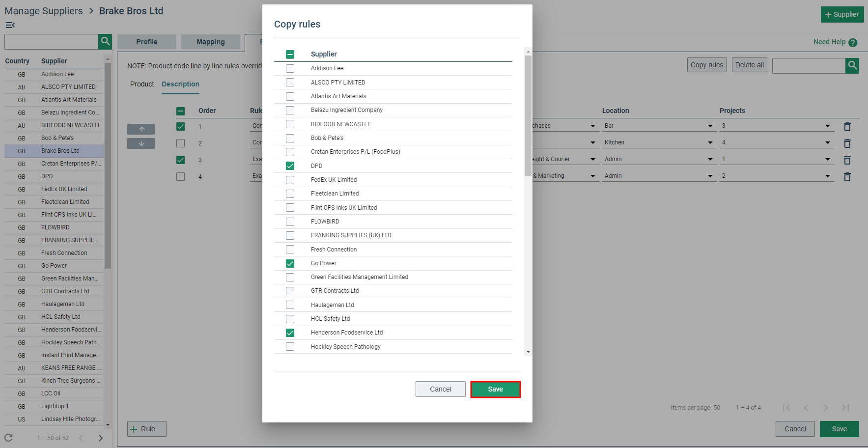The width and height of the screenshot is (868, 448).
Task: Click the sidebar supplier list scrollbar
Action: pos(108,166)
